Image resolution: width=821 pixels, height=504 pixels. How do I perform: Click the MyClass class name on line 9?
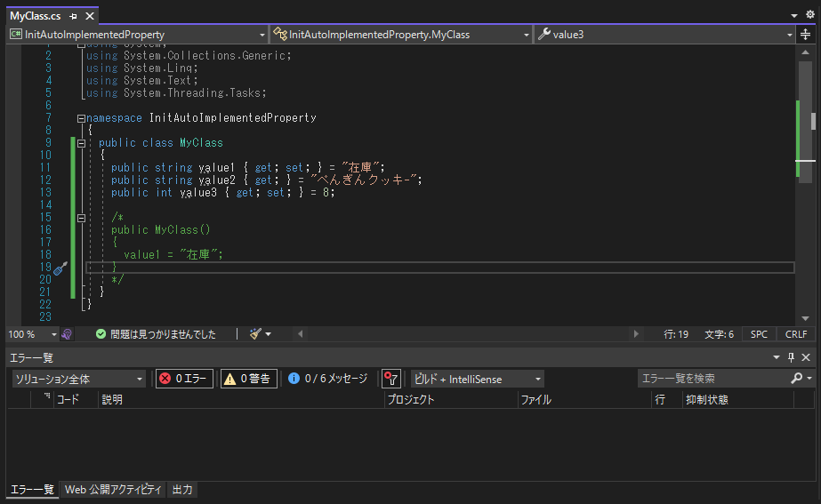[201, 143]
